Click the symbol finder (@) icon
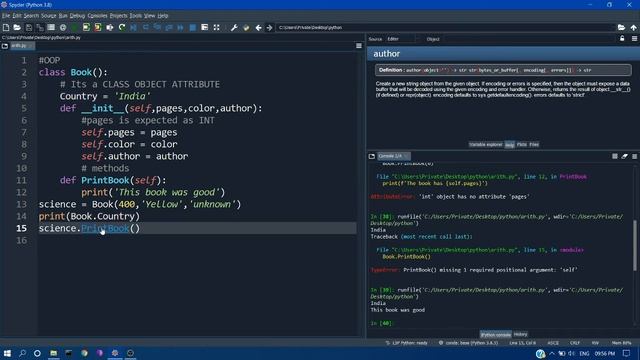Viewport: 640px width, 360px height. click(x=63, y=27)
